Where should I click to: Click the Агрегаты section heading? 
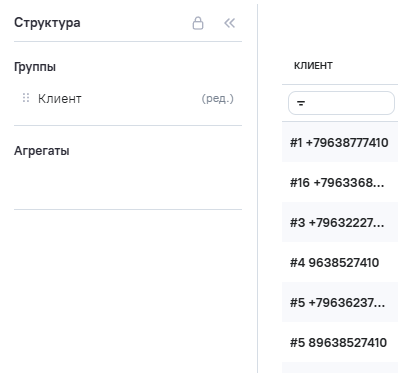tap(42, 151)
